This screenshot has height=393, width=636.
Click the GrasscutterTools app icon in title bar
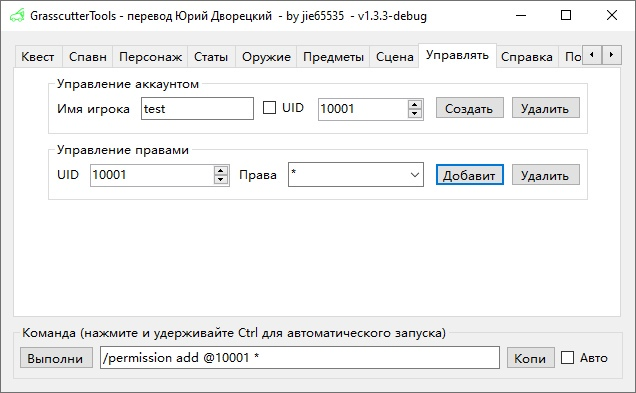(17, 16)
